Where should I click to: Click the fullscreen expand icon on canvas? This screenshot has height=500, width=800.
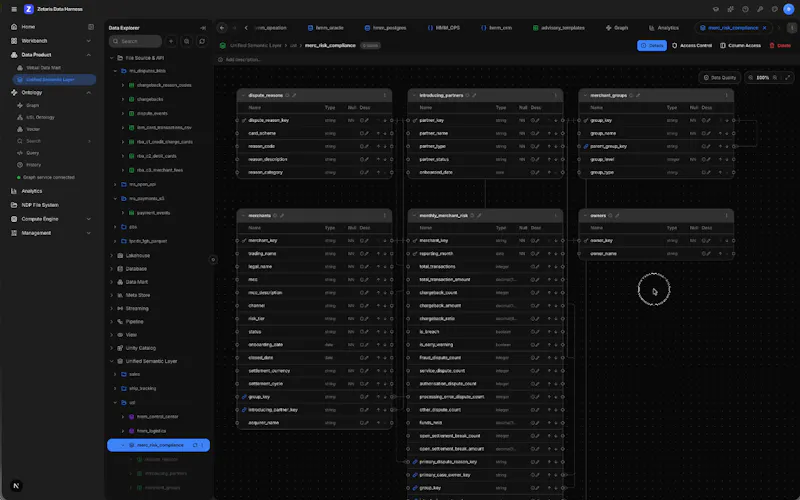tap(788, 78)
